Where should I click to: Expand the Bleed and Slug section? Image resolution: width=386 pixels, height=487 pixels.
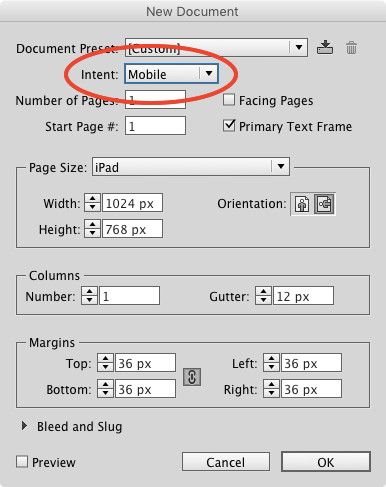pos(24,426)
